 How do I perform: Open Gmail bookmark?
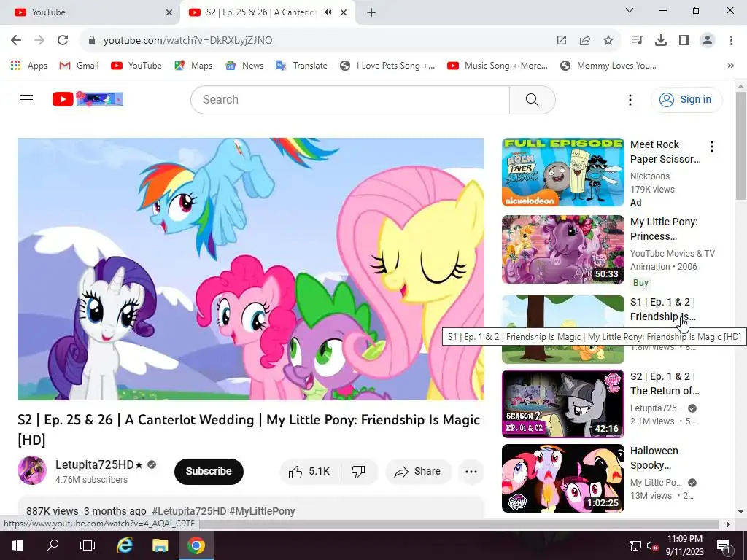click(79, 66)
